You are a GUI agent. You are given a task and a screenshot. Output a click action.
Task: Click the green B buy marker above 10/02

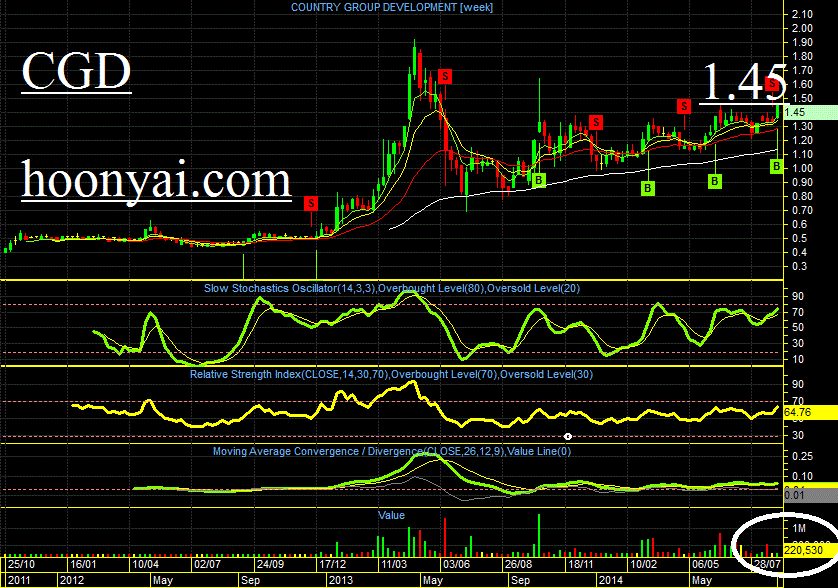point(648,188)
